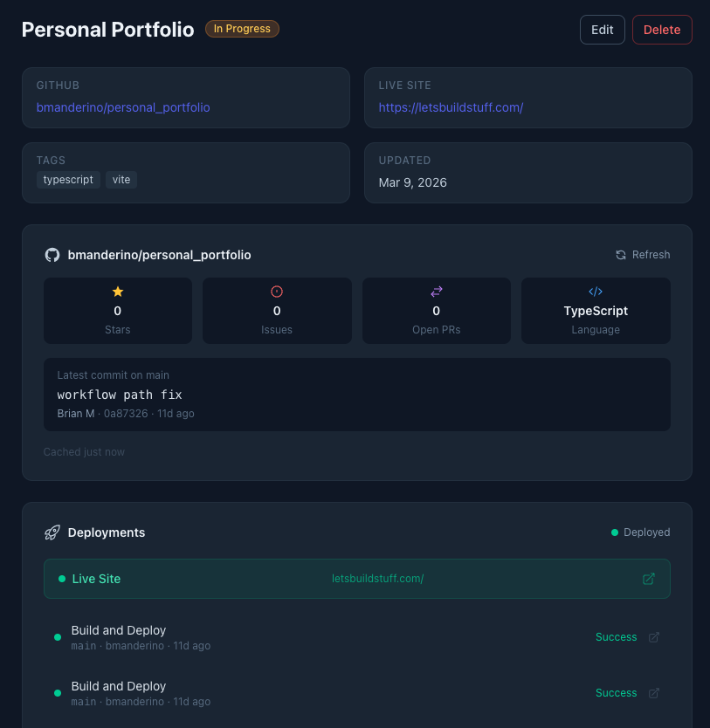Click the red Issues alert icon
The width and height of the screenshot is (710, 728).
coord(277,291)
